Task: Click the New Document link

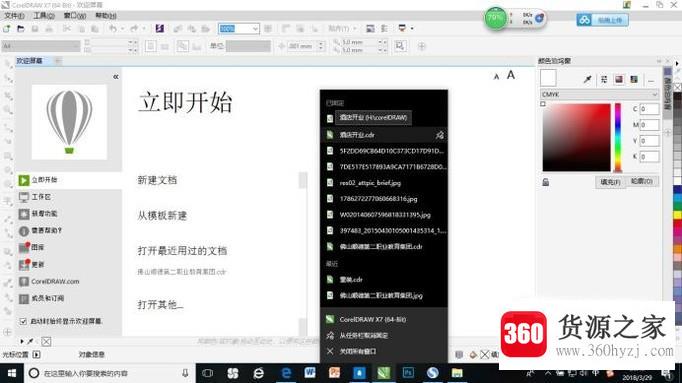Action: tap(157, 180)
